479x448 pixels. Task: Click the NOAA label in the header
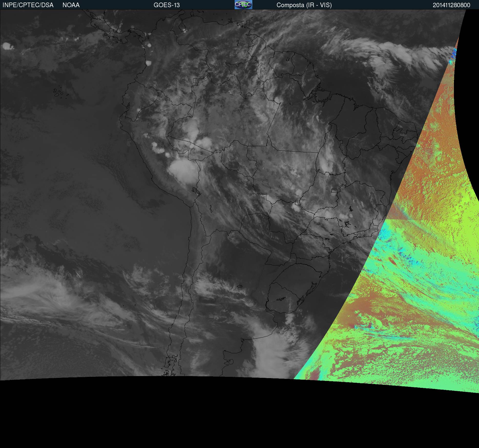(x=71, y=5)
